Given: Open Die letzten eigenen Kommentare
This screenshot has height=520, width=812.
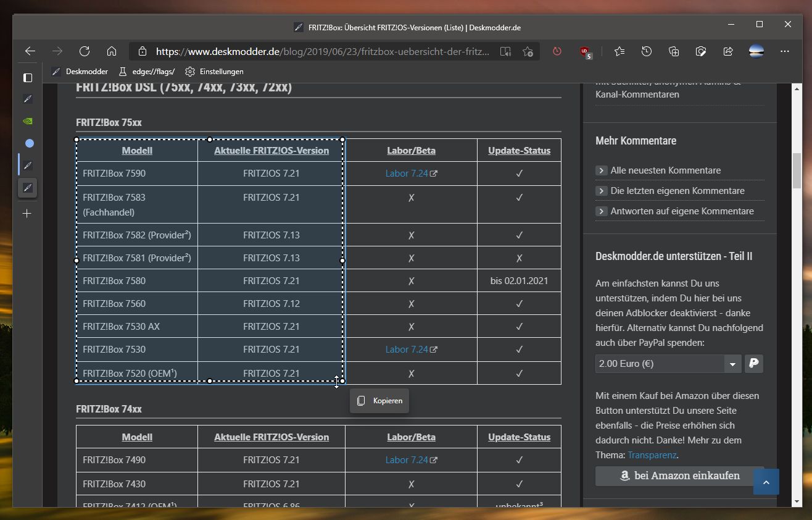Looking at the screenshot, I should (x=677, y=191).
